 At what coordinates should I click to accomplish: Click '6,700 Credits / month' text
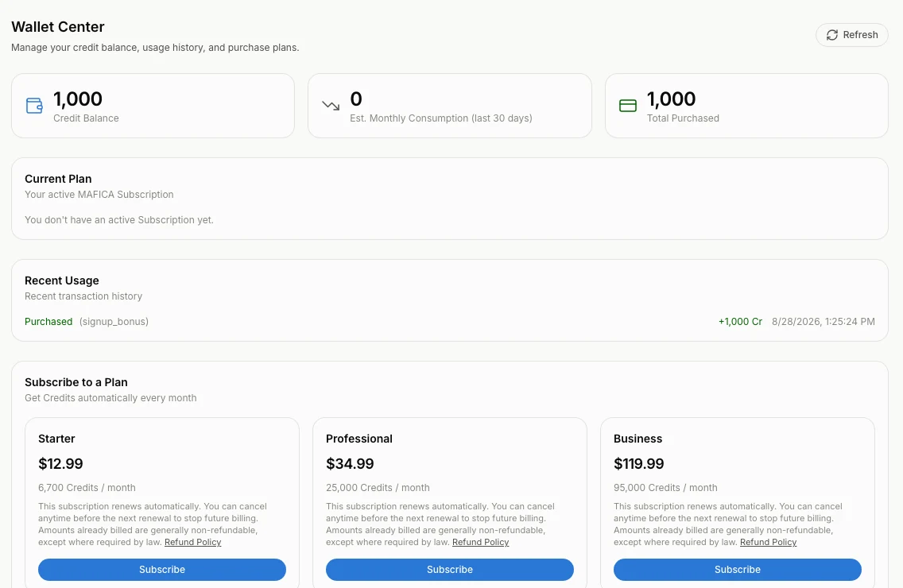(87, 488)
